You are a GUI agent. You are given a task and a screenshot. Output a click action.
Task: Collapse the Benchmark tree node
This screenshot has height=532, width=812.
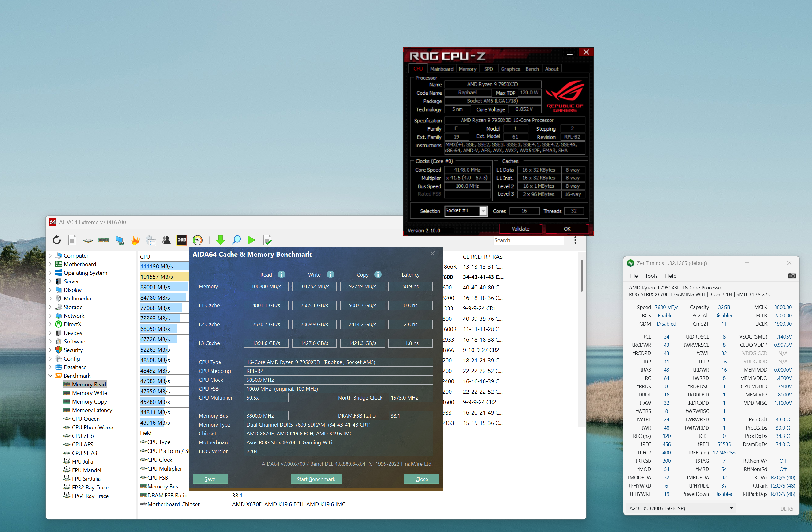click(50, 376)
